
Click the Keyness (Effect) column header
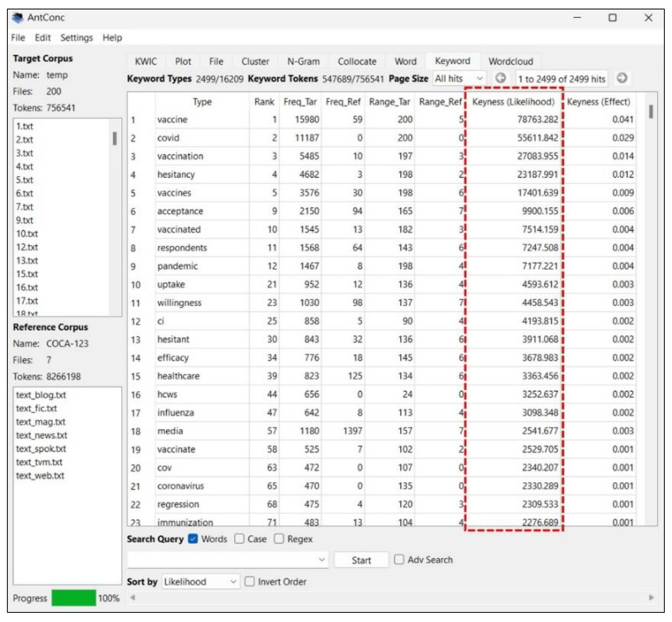[x=598, y=102]
